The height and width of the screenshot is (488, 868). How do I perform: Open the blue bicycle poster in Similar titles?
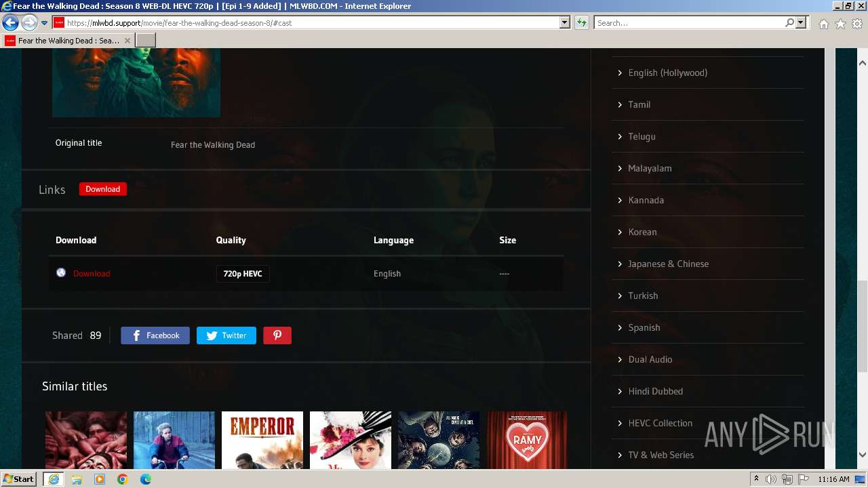click(x=174, y=440)
